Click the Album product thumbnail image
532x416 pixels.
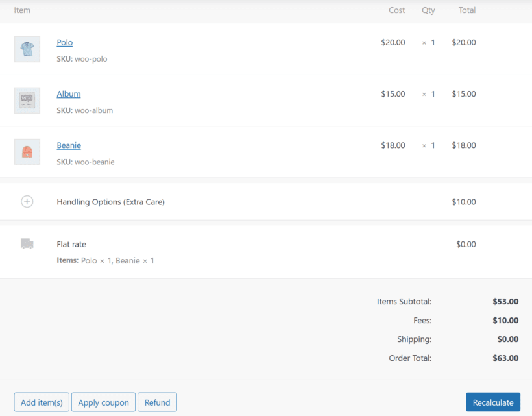pyautogui.click(x=27, y=100)
